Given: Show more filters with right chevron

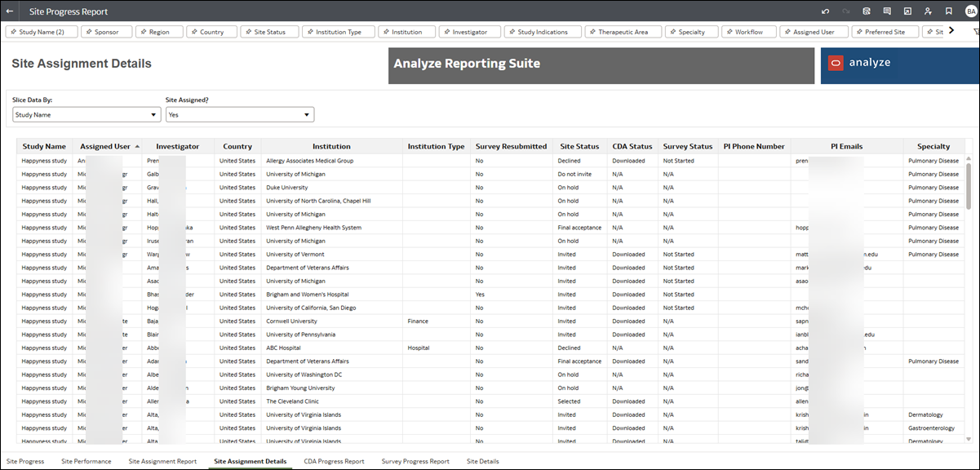Looking at the screenshot, I should click(x=951, y=31).
